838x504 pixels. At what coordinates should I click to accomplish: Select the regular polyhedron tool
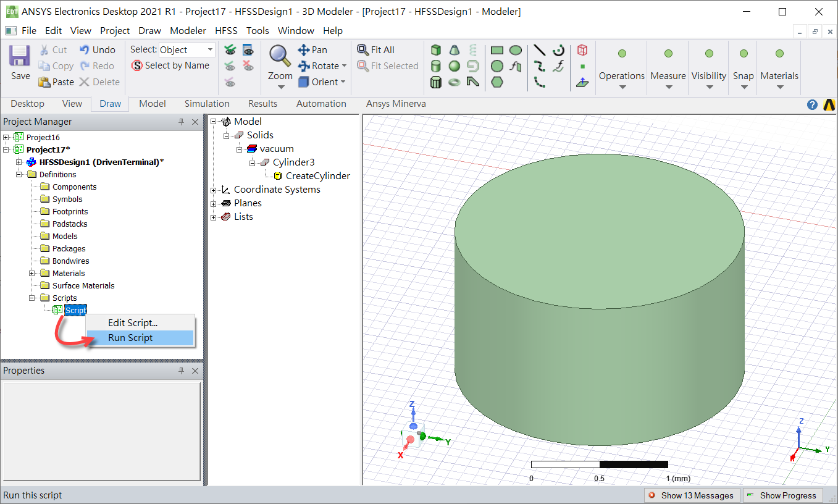pos(436,82)
